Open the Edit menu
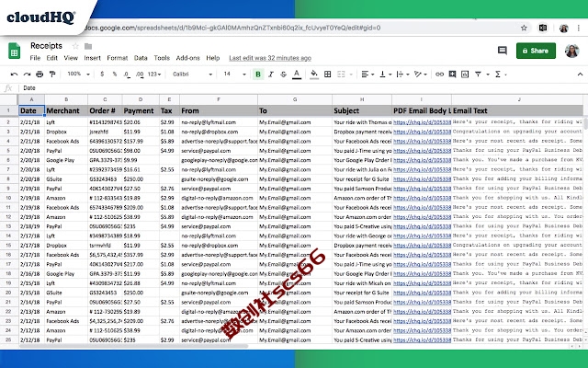 tap(51, 58)
